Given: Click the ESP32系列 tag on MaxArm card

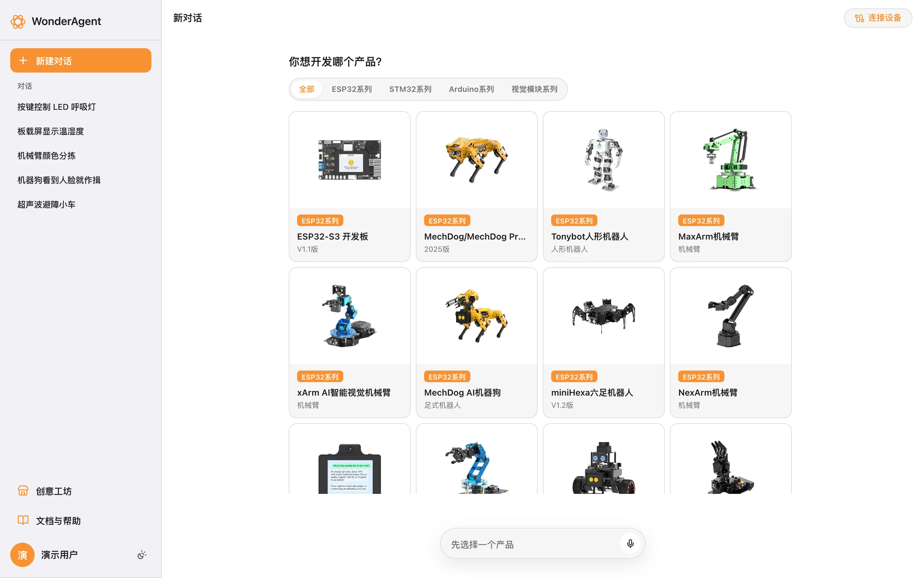Looking at the screenshot, I should pyautogui.click(x=701, y=221).
